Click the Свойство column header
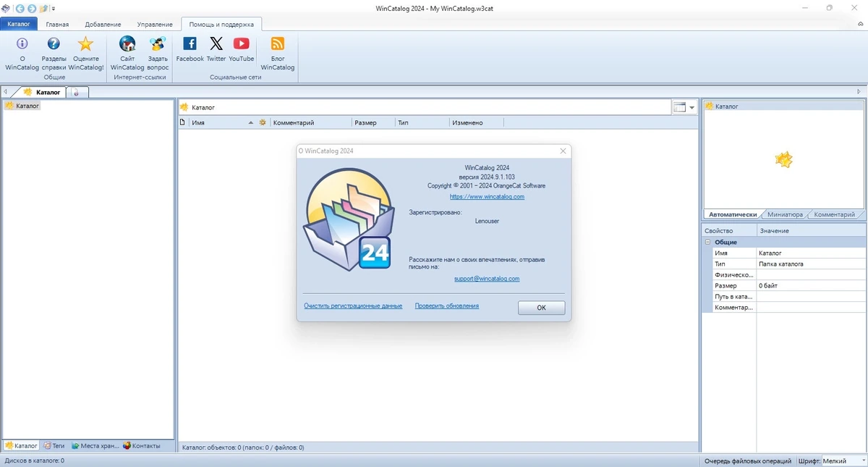The image size is (868, 467). [729, 231]
